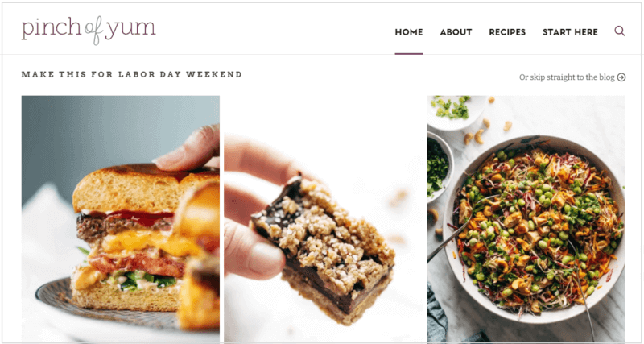Go to the HOME menu item
This screenshot has height=344, width=644.
409,32
